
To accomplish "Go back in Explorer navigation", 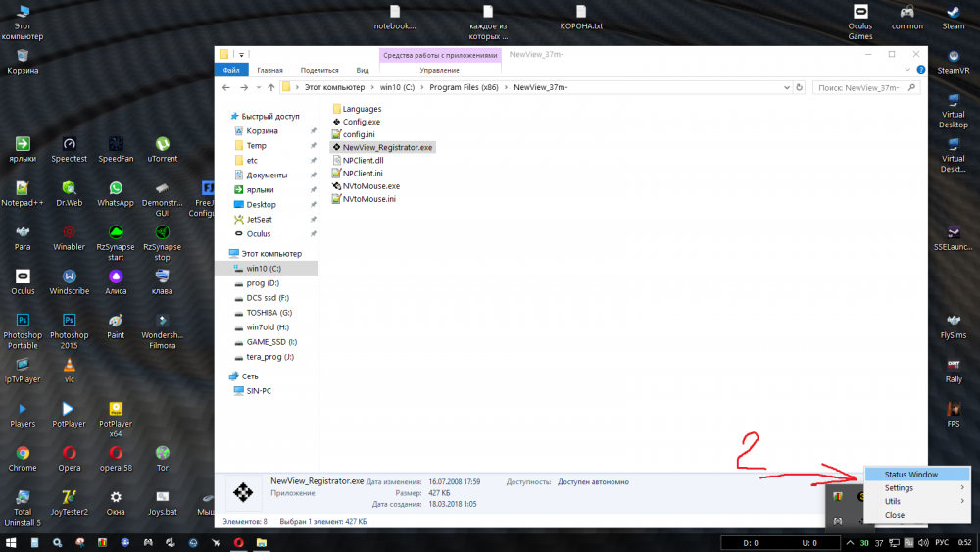I will click(226, 87).
